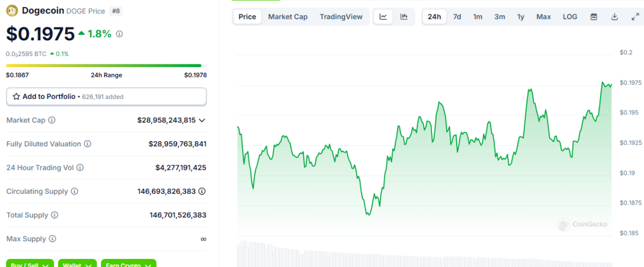The height and width of the screenshot is (267, 644).
Task: Click Add to Portfolio button
Action: click(x=106, y=97)
